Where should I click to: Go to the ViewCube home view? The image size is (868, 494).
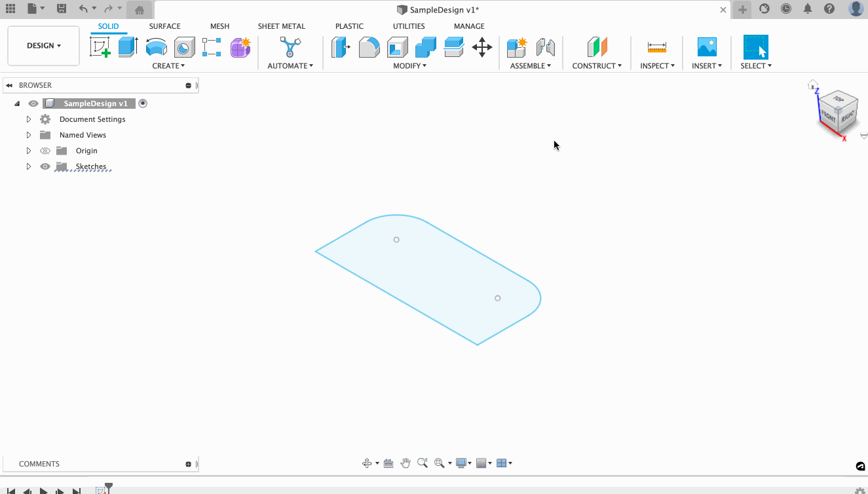pyautogui.click(x=813, y=85)
